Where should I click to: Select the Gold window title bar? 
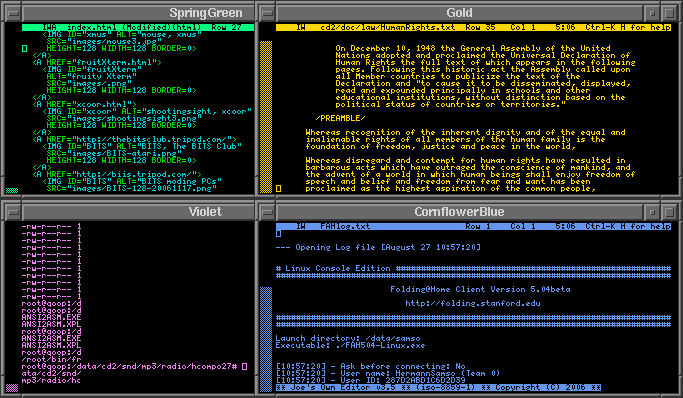coord(460,13)
